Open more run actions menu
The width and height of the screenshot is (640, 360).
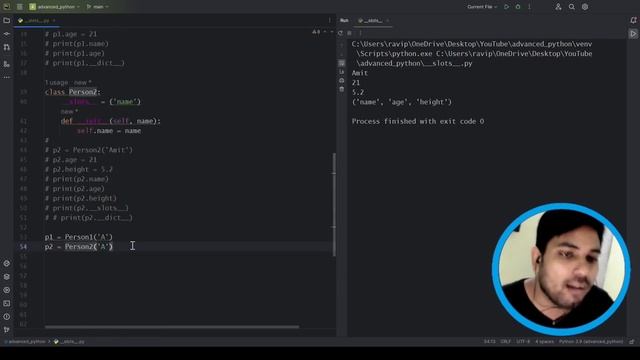(529, 7)
